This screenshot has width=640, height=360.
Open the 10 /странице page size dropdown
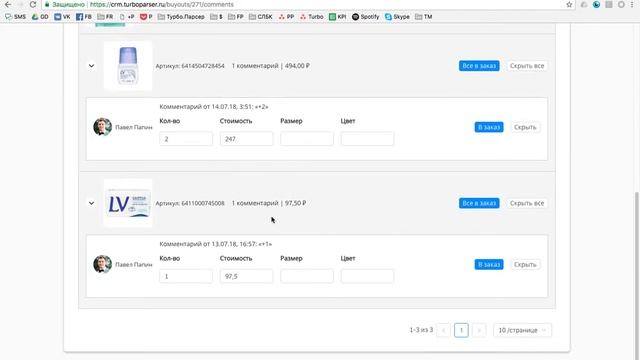[522, 330]
